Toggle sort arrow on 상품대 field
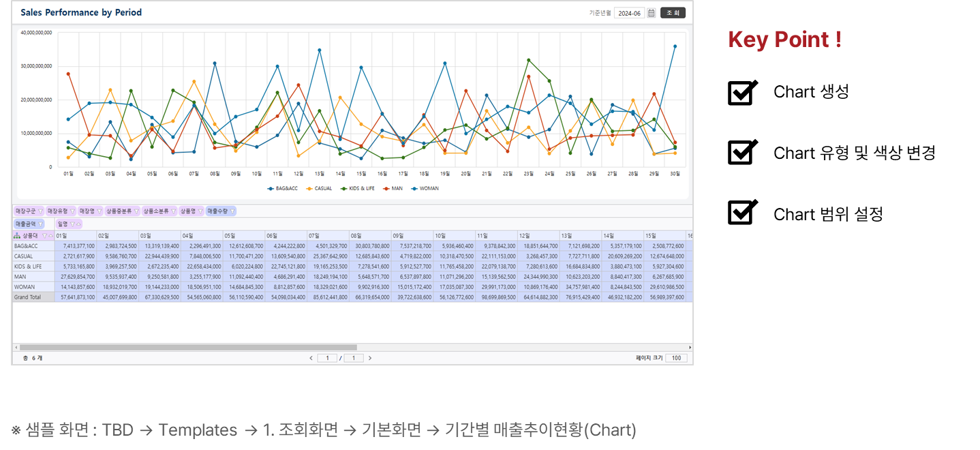This screenshot has width=980, height=450. pyautogui.click(x=50, y=236)
